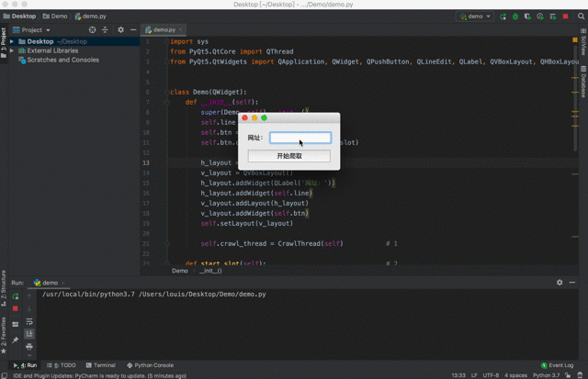Toggle soft-wrap in Run console
The width and height of the screenshot is (588, 379).
[x=29, y=322]
